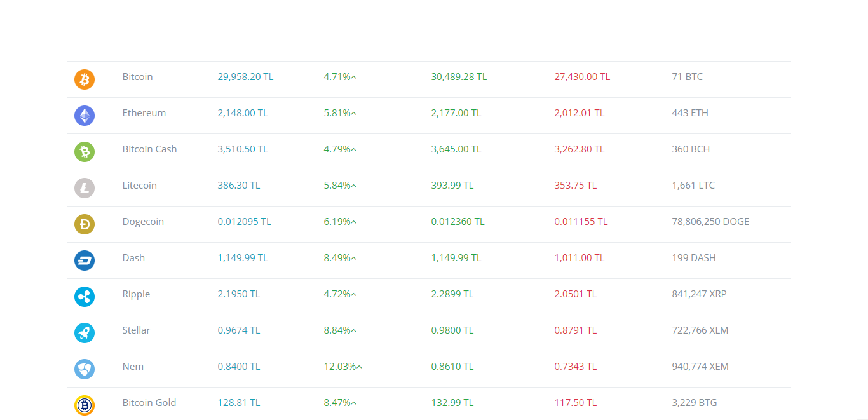Select the Ripple name
868x420 pixels.
[136, 294]
